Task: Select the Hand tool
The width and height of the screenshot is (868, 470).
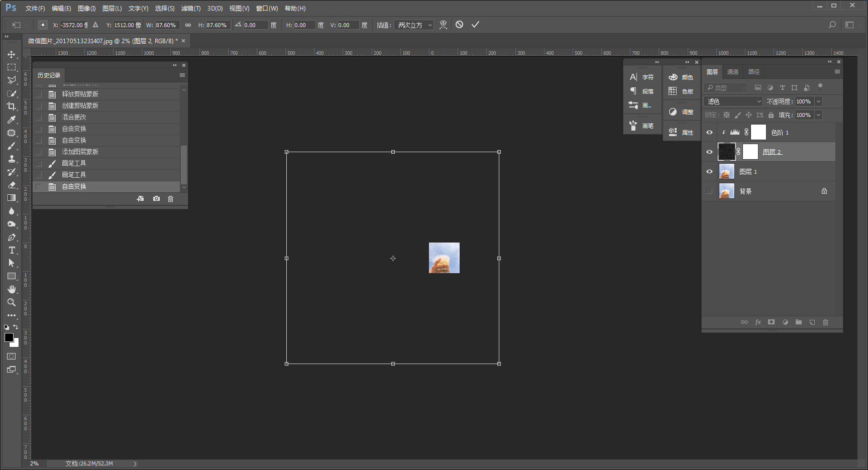Action: pyautogui.click(x=11, y=289)
